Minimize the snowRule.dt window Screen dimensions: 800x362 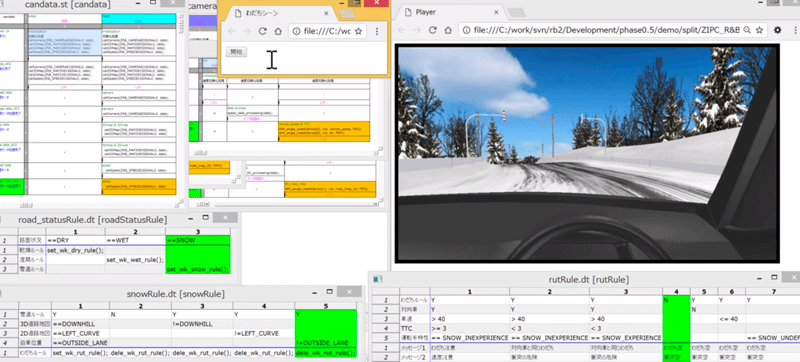coord(314,292)
